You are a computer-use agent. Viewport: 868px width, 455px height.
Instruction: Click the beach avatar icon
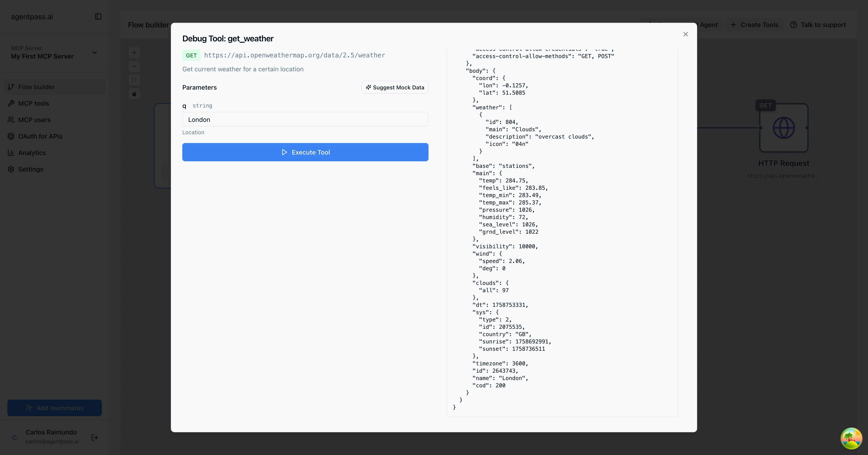pos(851,438)
